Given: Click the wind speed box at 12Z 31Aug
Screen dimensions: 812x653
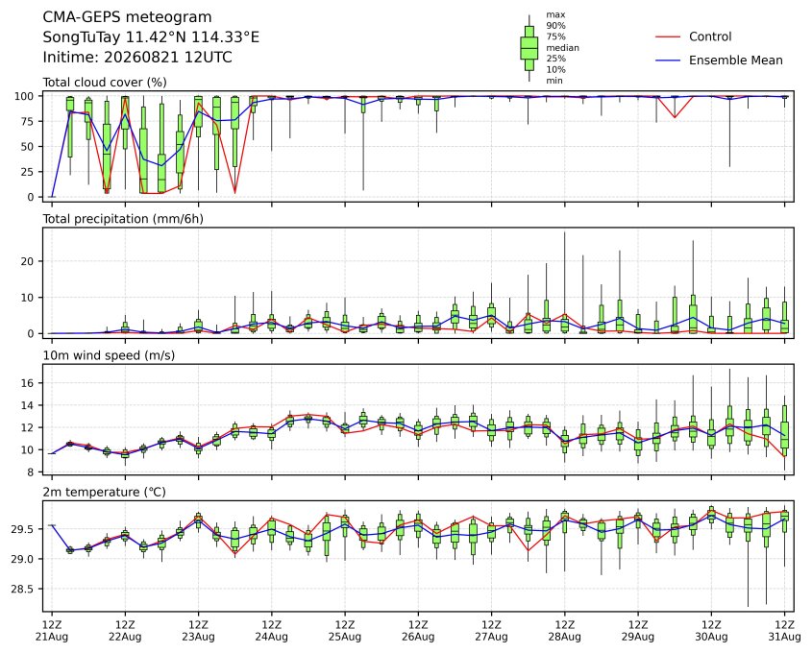Looking at the screenshot, I should [784, 439].
